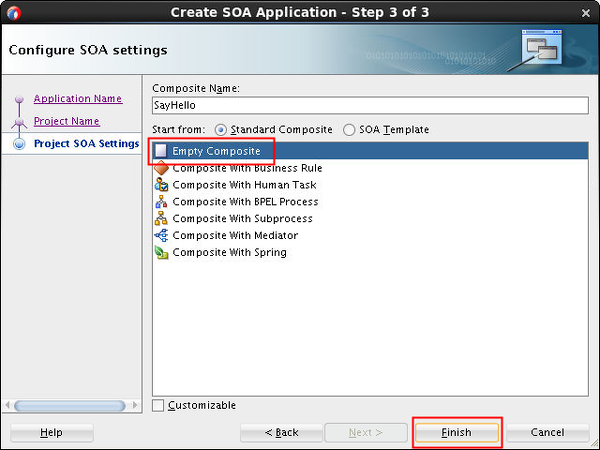Click the Composite With Mediator icon
This screenshot has width=600, height=450.
click(161, 236)
